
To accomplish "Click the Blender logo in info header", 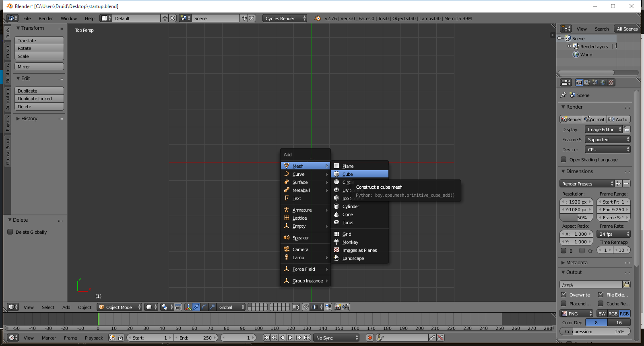I will point(318,19).
